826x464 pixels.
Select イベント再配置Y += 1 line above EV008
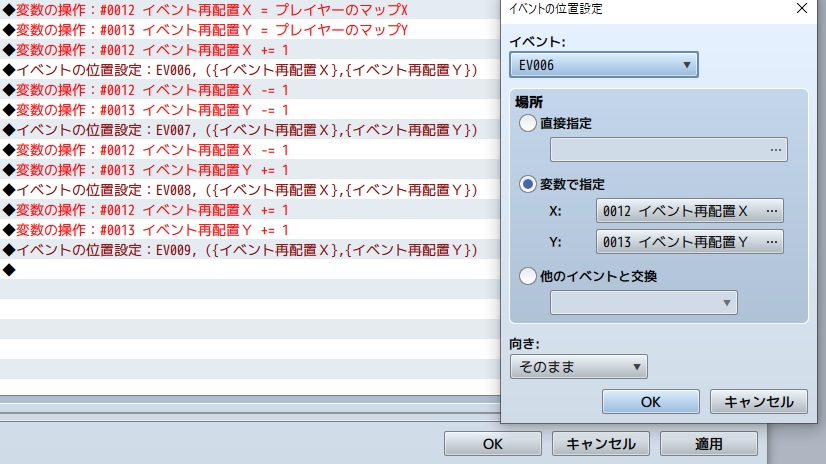coord(250,170)
